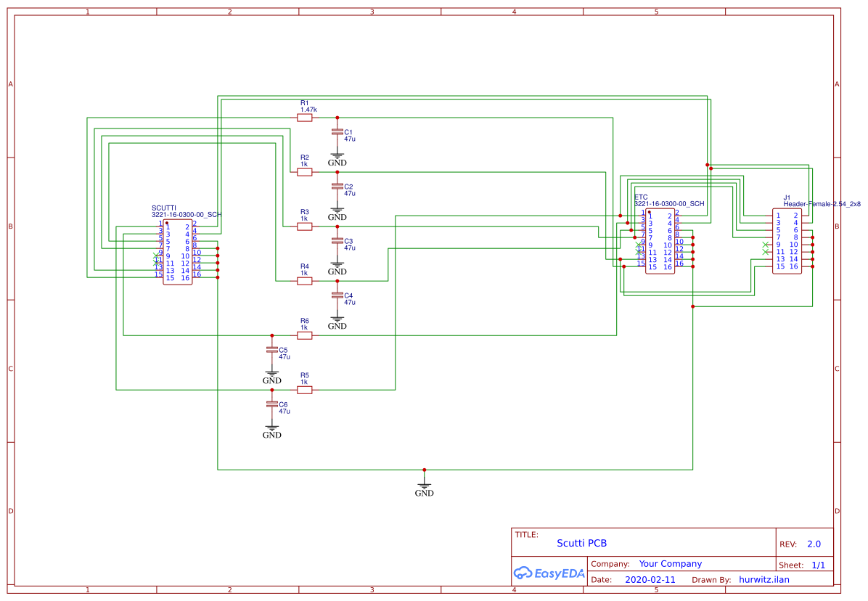Select capacitor C1 labeled 47u

pyautogui.click(x=336, y=133)
